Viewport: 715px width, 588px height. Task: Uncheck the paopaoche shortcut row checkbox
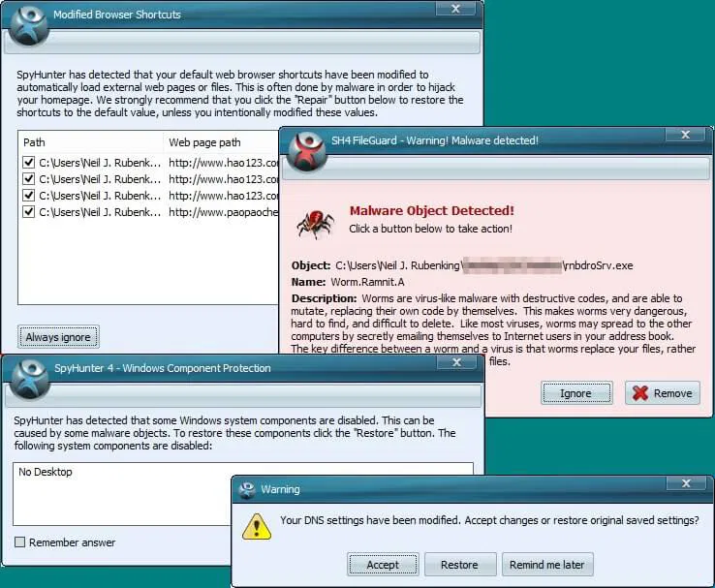tap(29, 211)
